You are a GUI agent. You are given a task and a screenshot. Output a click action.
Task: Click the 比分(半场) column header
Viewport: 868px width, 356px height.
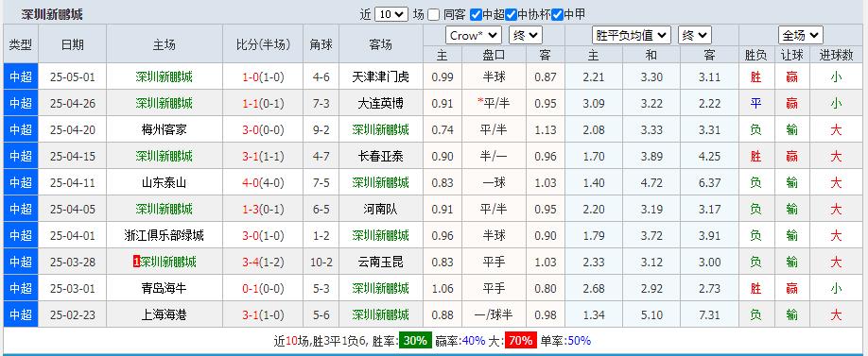point(263,44)
